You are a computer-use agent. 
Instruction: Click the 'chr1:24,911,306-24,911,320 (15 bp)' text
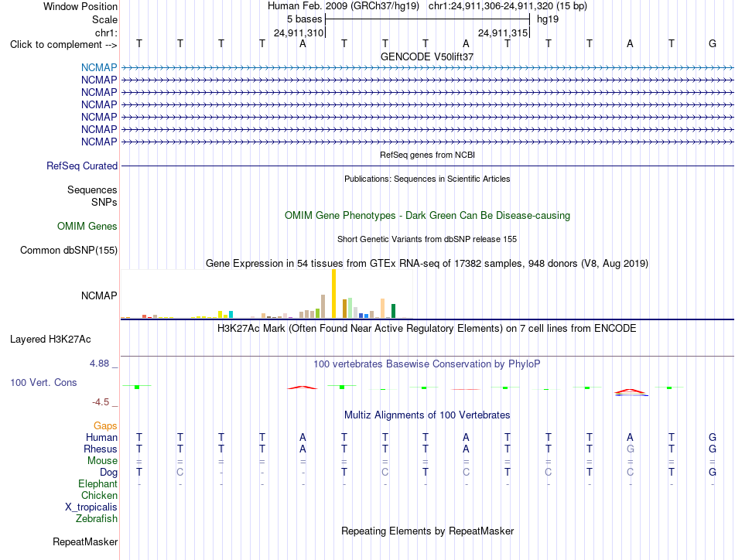508,6
